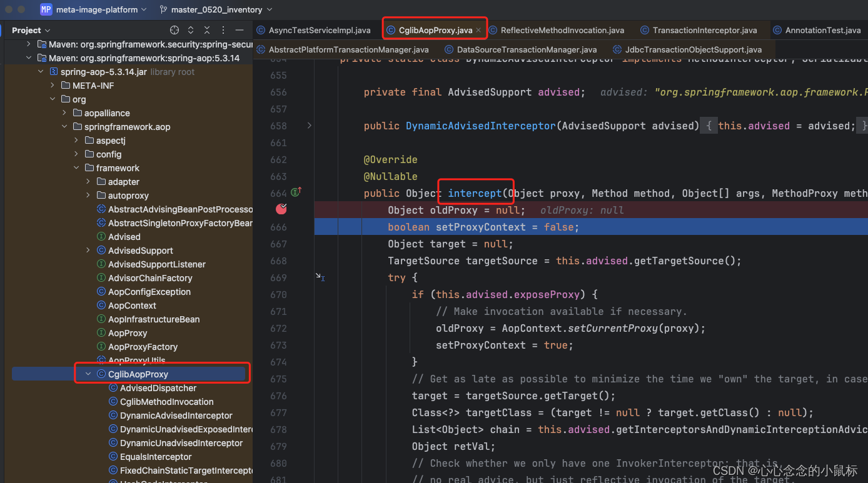Click the MP project badge icon
Viewport: 868px width, 483px height.
[46, 9]
